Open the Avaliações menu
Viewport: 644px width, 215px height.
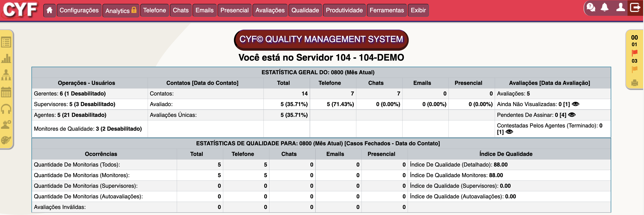point(270,10)
